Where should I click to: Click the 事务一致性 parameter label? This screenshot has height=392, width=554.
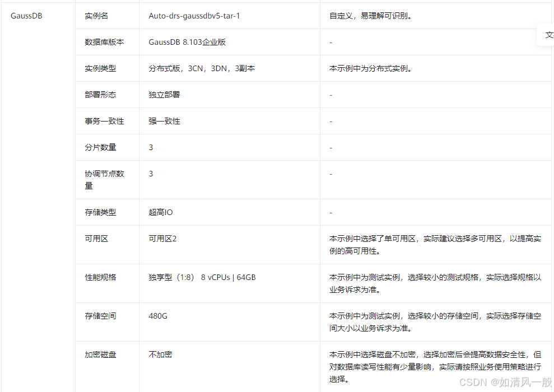coord(104,121)
